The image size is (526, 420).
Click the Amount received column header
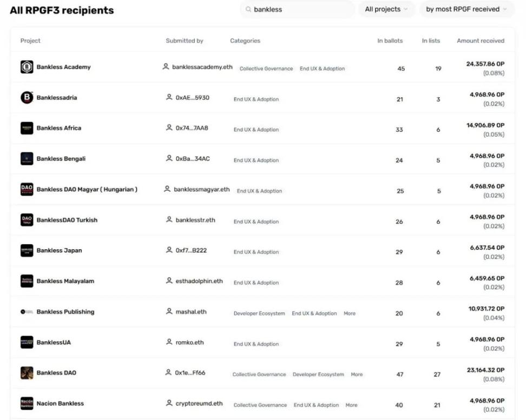click(x=481, y=41)
